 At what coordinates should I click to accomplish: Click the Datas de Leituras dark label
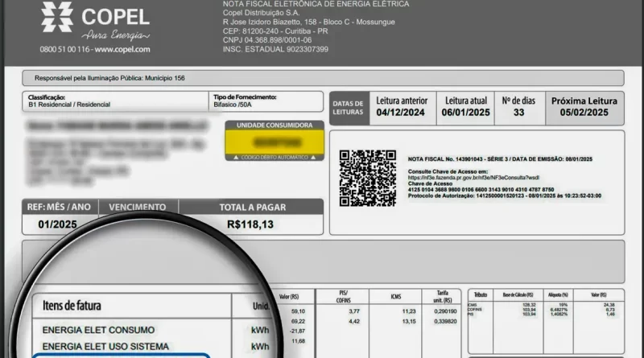point(348,107)
